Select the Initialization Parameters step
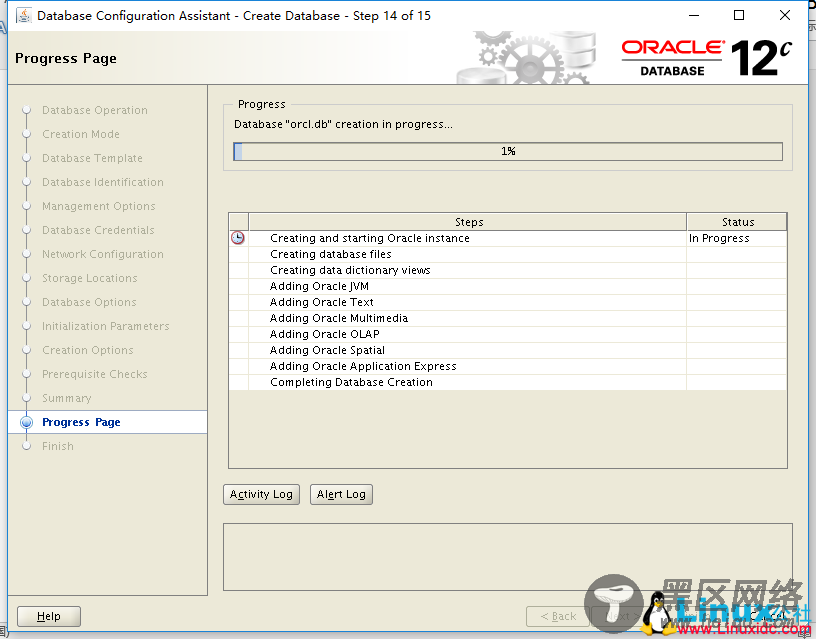 coord(106,326)
